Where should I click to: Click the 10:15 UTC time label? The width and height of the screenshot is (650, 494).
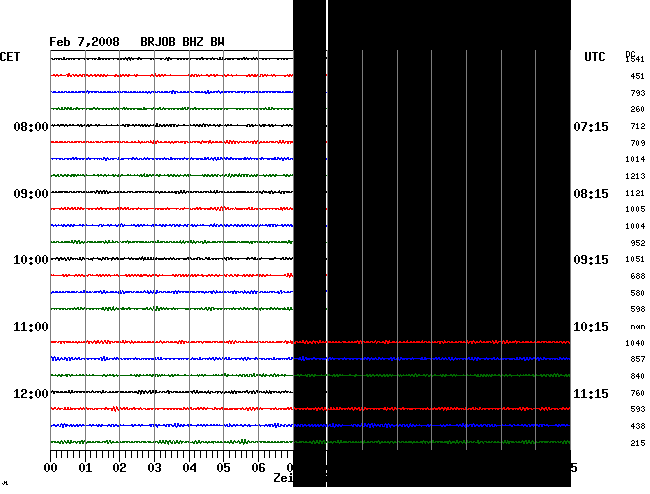[591, 327]
